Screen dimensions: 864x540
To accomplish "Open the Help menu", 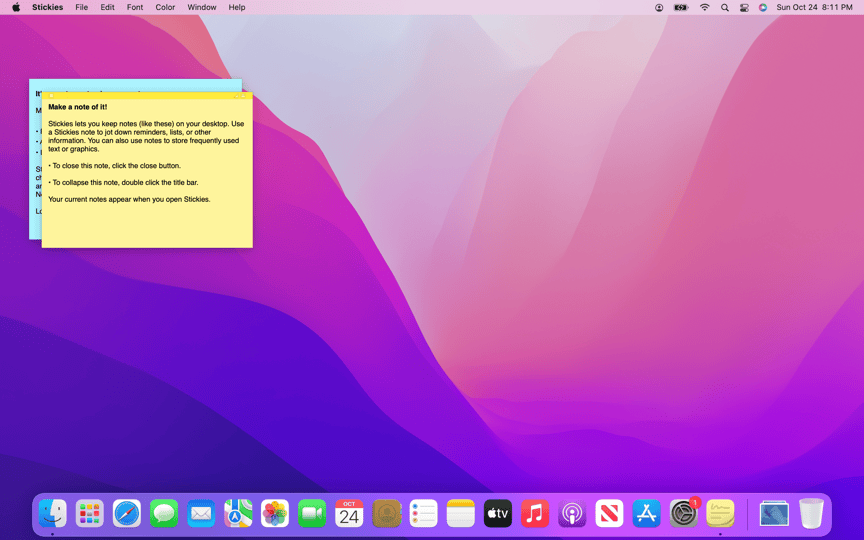I will [x=237, y=7].
